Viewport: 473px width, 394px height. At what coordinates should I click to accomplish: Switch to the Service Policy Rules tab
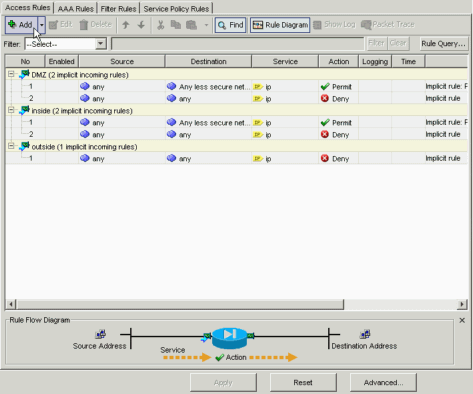(x=176, y=9)
